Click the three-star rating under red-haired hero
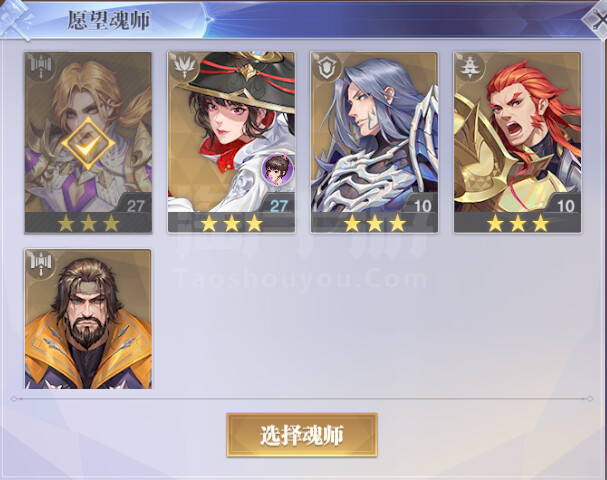The width and height of the screenshot is (607, 480). pos(518,223)
